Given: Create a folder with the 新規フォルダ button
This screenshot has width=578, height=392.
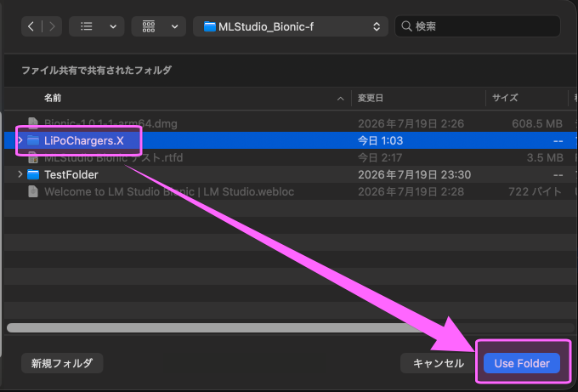Looking at the screenshot, I should click(62, 363).
